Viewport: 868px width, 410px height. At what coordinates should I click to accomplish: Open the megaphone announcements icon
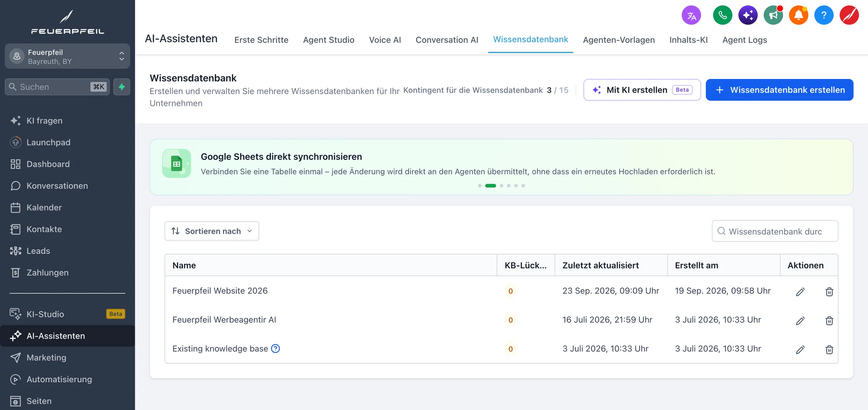pos(773,15)
